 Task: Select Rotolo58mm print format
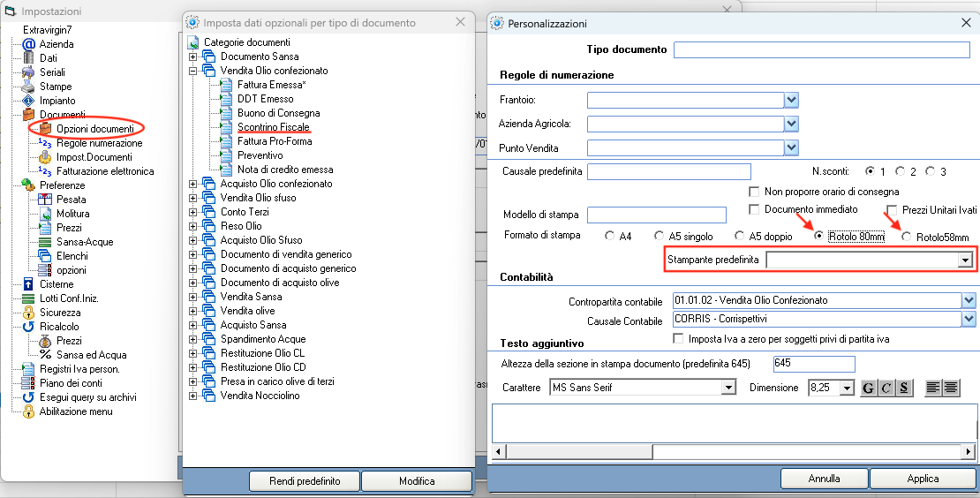[x=906, y=236]
